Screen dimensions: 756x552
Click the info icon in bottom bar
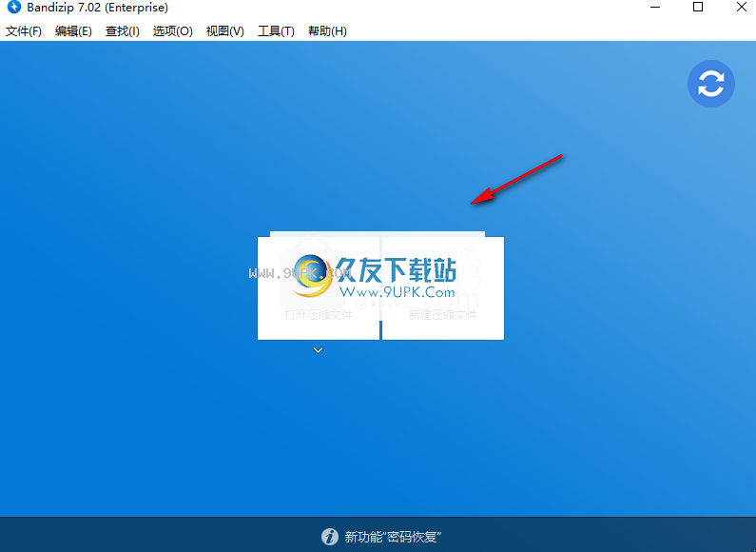point(330,537)
